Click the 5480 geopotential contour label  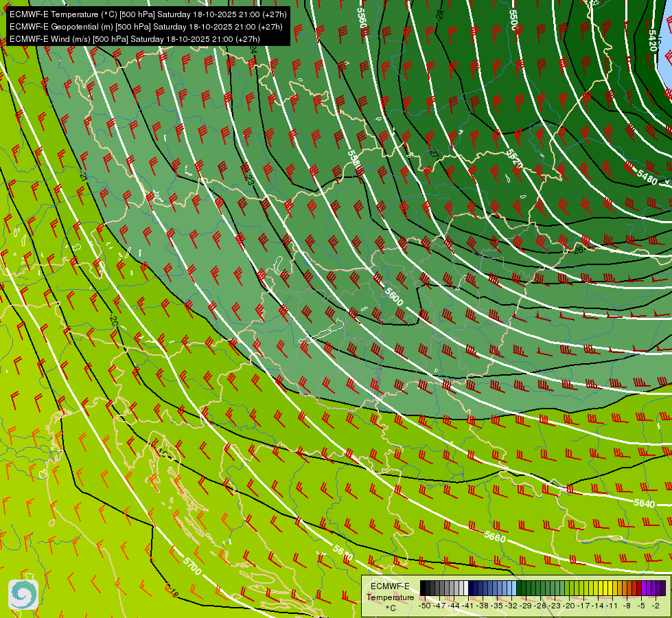(647, 177)
